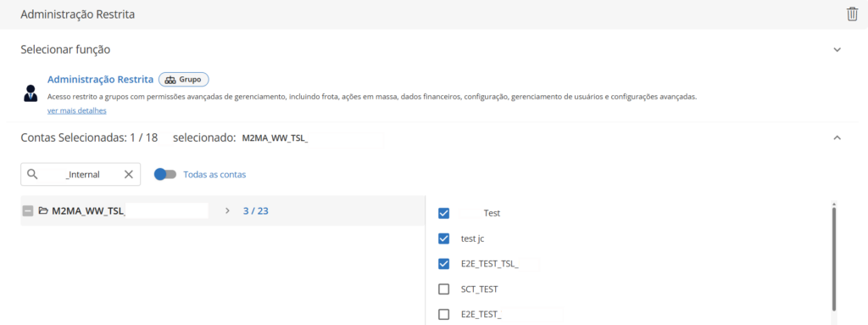Open the ver mais detalhes link
This screenshot has height=325, width=868.
click(77, 110)
